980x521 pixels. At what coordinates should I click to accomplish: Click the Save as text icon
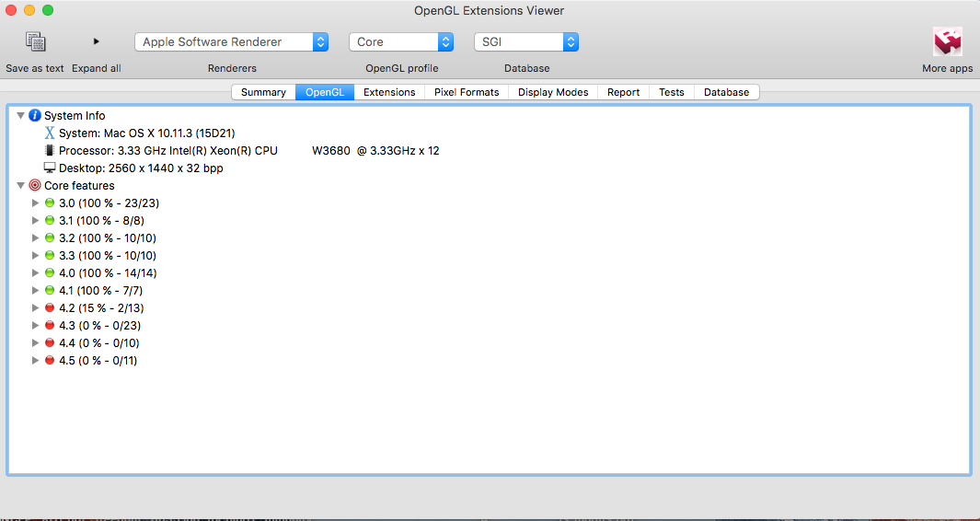[36, 42]
